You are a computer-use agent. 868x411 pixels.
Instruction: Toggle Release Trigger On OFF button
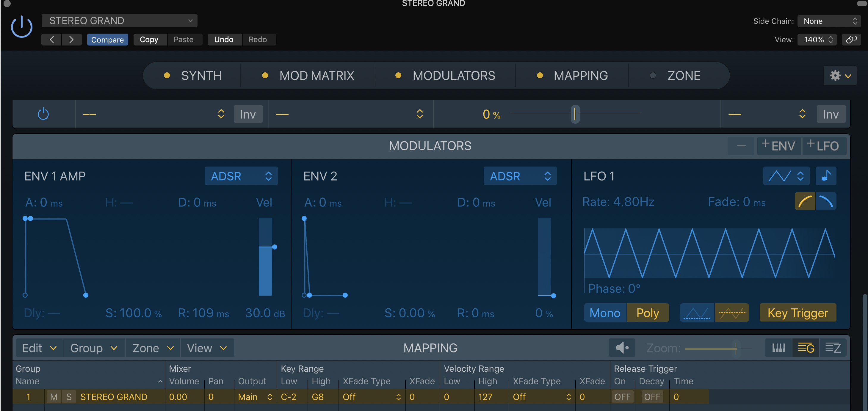click(622, 397)
